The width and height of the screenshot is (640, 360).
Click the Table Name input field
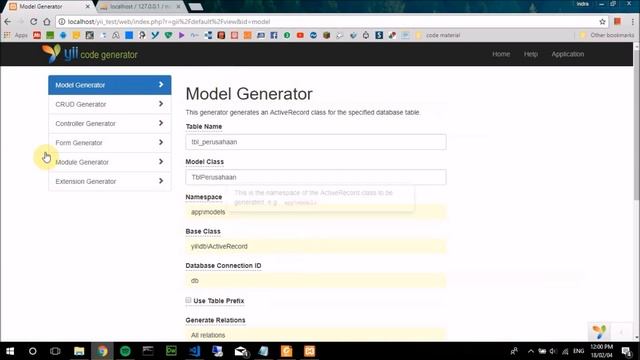click(316, 142)
